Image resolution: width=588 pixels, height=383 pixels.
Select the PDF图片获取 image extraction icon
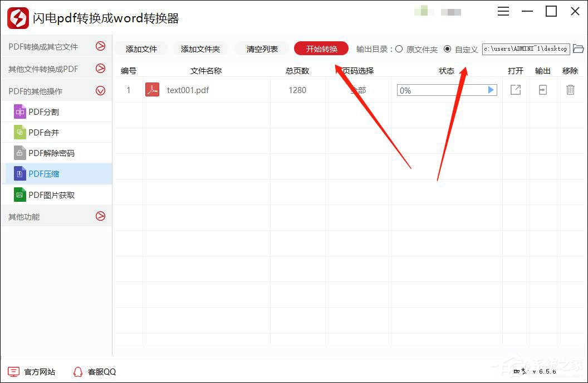tap(20, 195)
